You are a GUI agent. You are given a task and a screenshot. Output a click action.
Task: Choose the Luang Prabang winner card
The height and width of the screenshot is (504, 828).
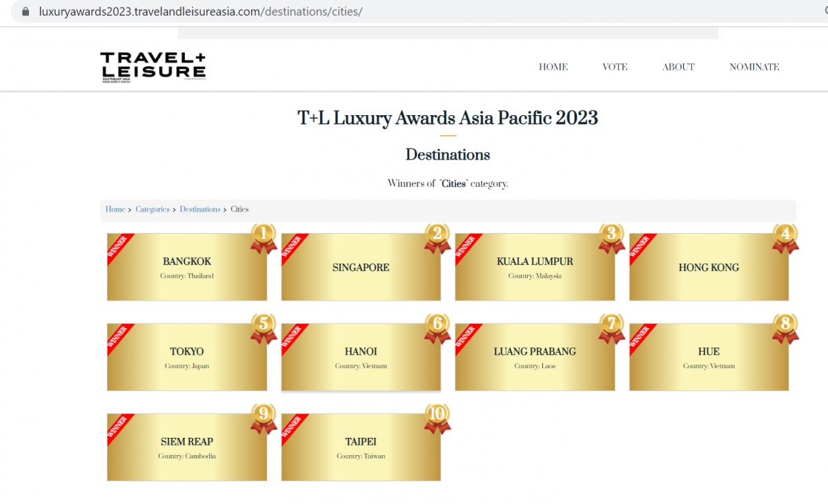[535, 358]
